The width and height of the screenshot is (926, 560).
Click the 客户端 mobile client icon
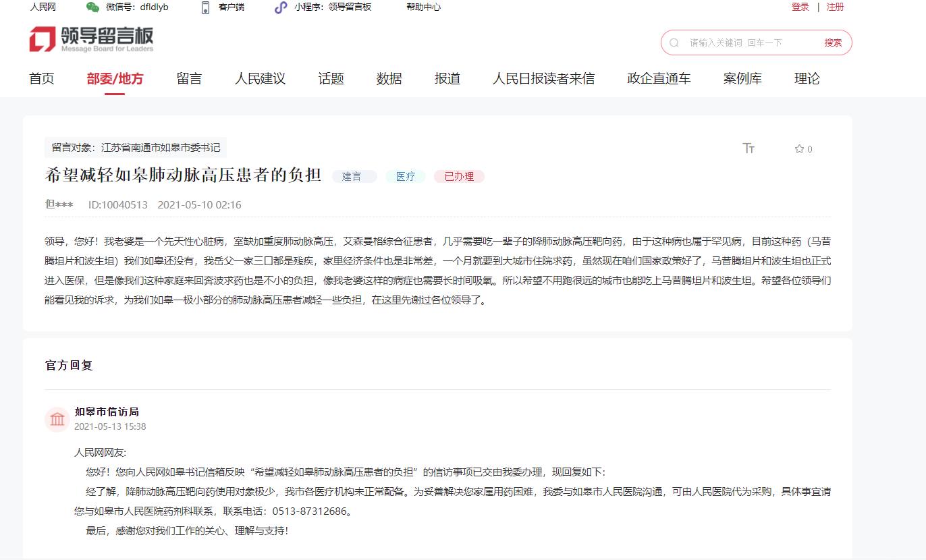pyautogui.click(x=205, y=7)
